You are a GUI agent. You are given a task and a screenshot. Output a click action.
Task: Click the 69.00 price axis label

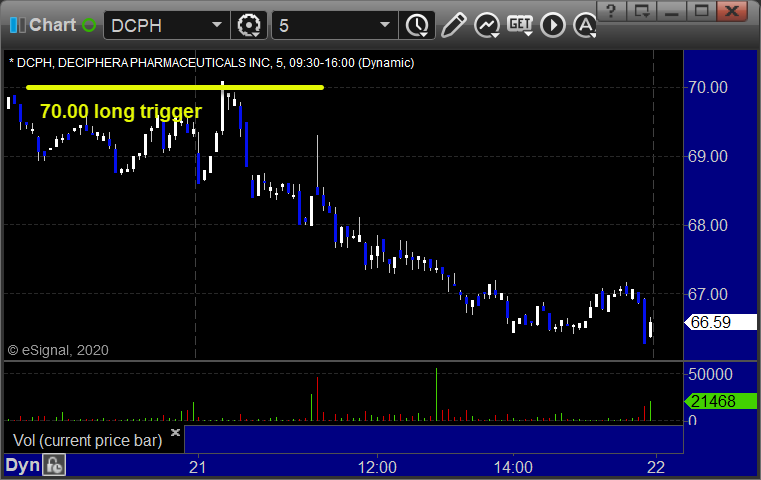coord(708,157)
